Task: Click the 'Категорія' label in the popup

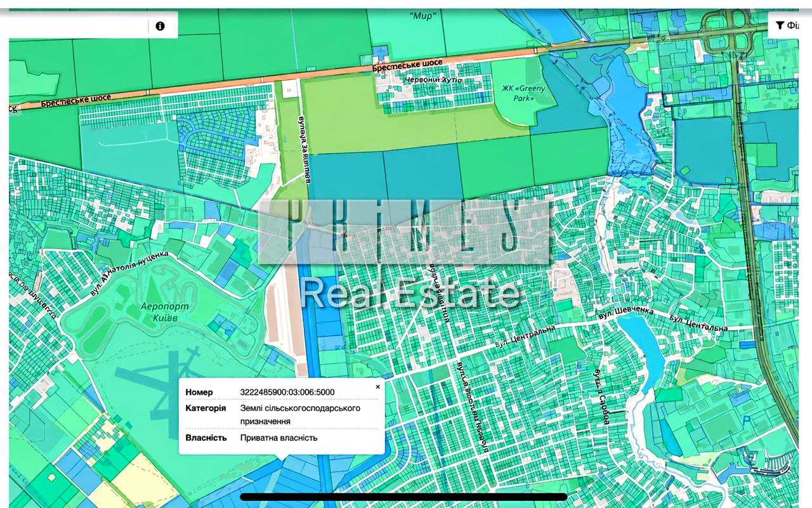Action: [x=206, y=408]
